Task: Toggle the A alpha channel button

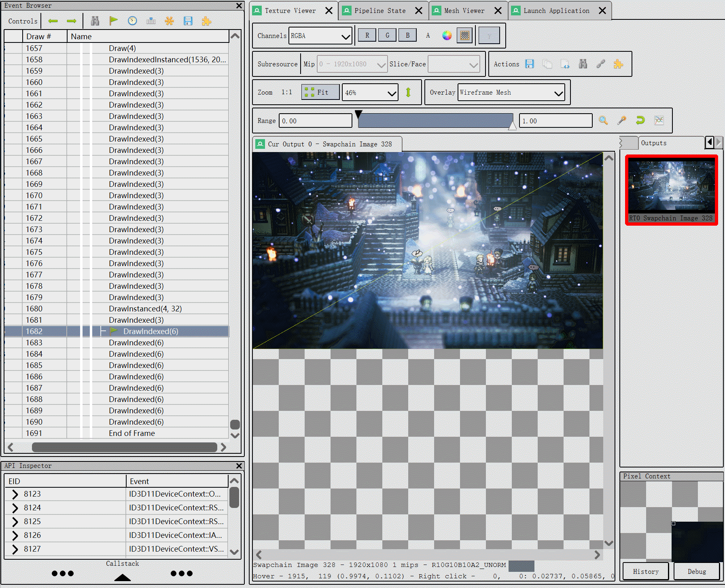Action: pyautogui.click(x=428, y=36)
